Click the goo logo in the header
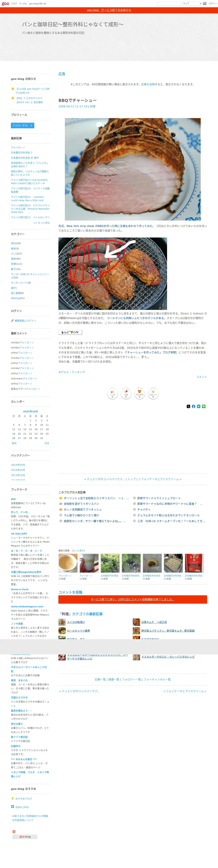The width and height of the screenshot is (218, 868). coord(5,3)
